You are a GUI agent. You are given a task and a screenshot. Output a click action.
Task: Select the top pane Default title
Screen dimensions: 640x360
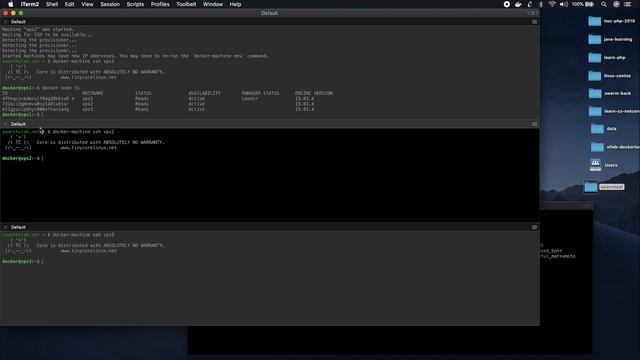click(x=18, y=22)
